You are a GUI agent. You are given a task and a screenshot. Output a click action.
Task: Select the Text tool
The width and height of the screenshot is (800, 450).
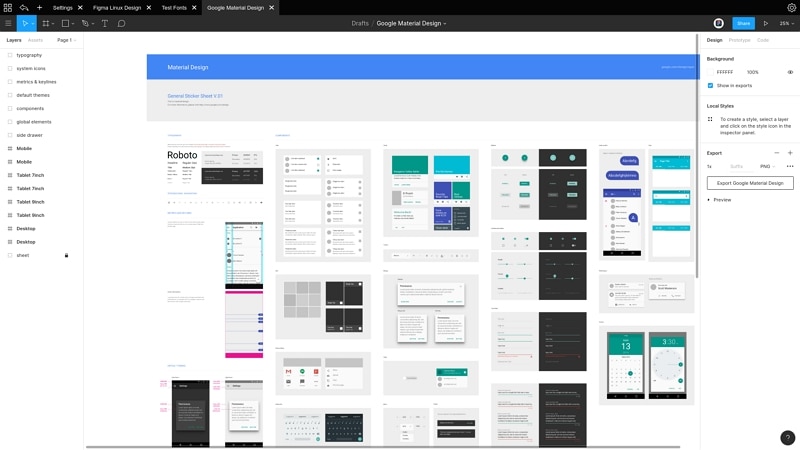105,23
